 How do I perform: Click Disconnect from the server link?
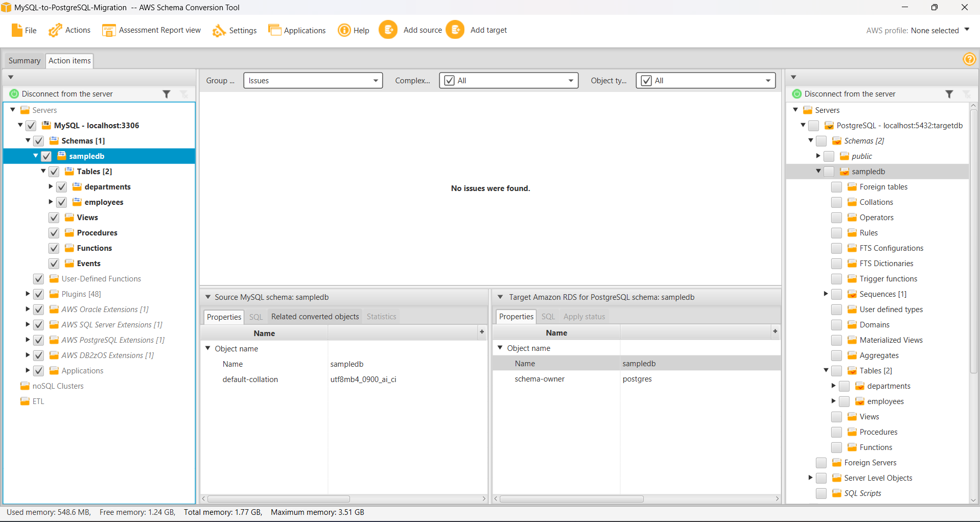click(67, 93)
